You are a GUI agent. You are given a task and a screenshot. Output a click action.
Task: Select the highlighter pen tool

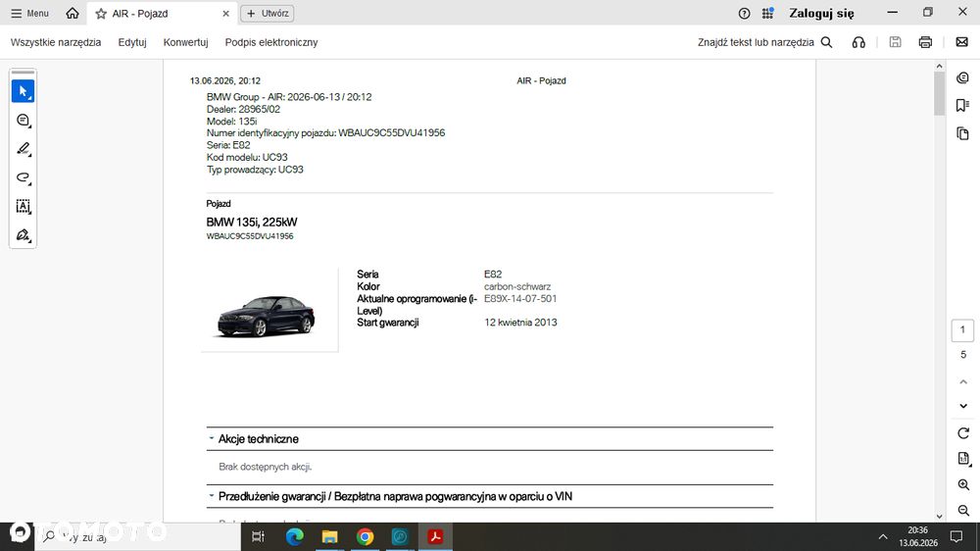pyautogui.click(x=24, y=149)
